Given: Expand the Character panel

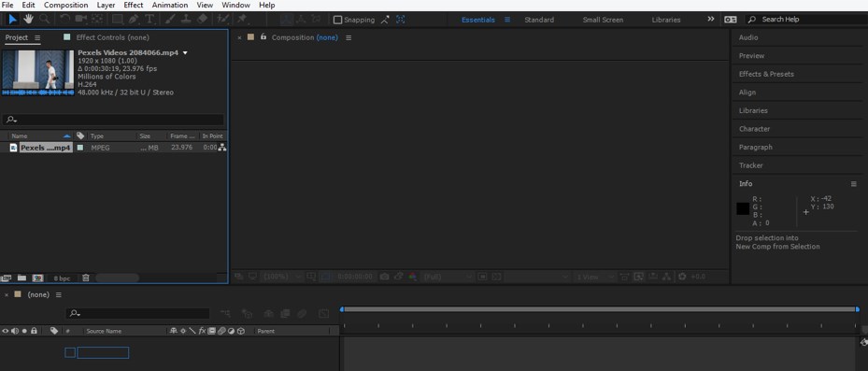Looking at the screenshot, I should (x=754, y=129).
